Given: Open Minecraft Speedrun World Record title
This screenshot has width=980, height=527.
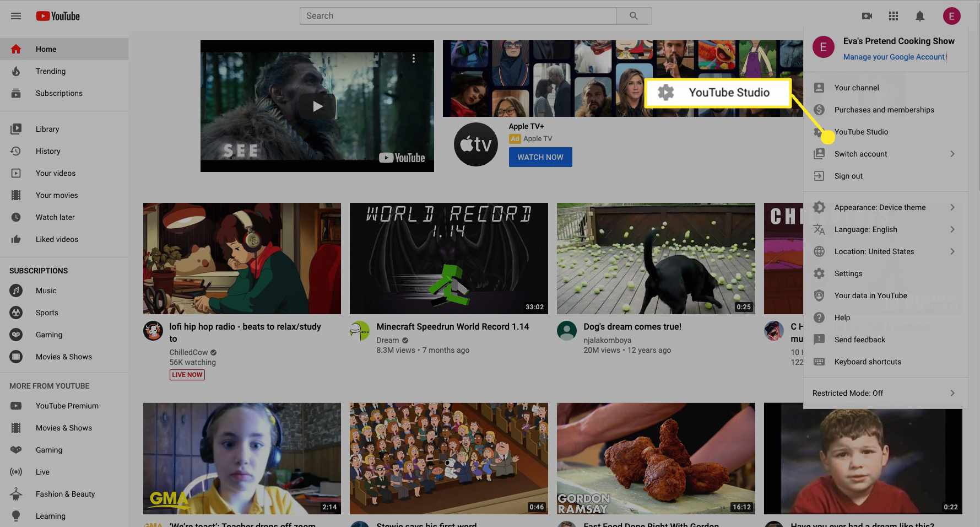Looking at the screenshot, I should tap(452, 326).
